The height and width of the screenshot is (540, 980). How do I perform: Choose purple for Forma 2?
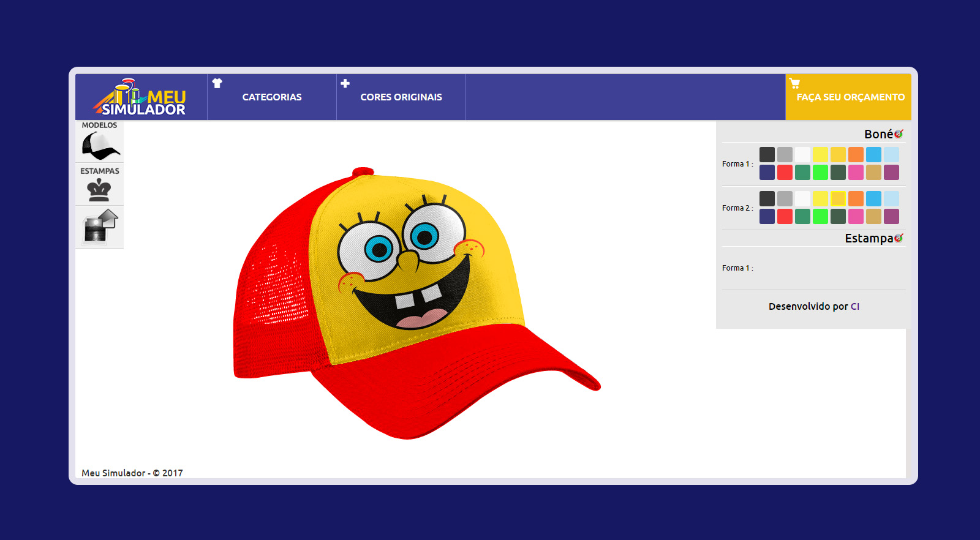pos(891,216)
